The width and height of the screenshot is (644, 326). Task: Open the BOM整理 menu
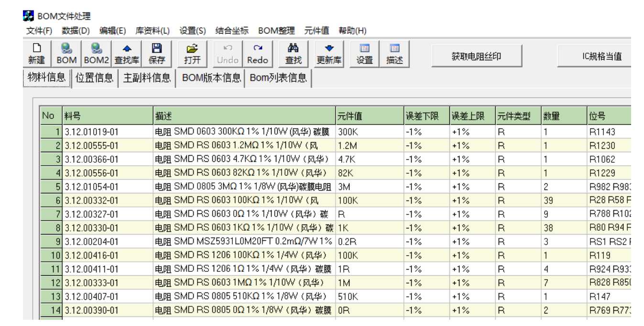[x=276, y=31]
